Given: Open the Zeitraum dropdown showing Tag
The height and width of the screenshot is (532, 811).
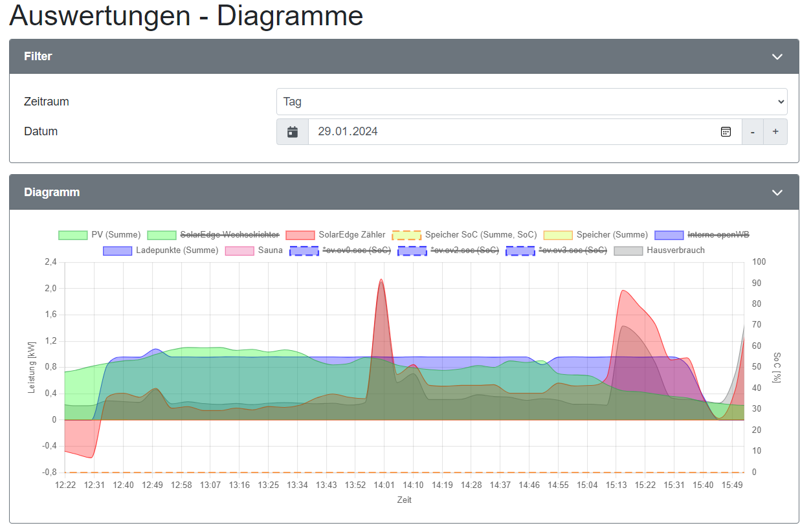Looking at the screenshot, I should (531, 102).
